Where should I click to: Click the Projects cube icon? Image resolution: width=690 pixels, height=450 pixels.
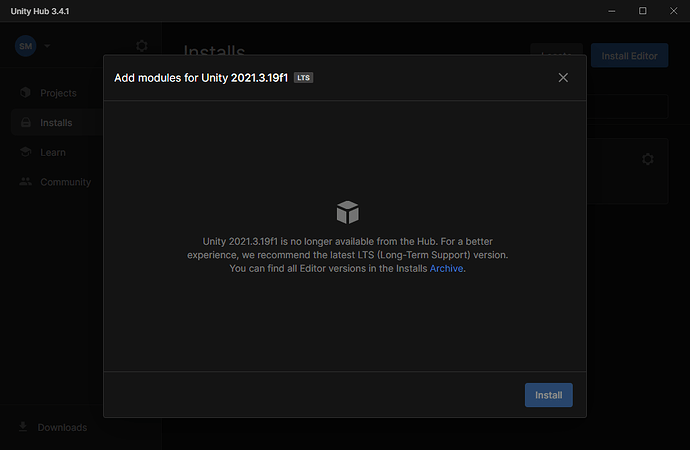click(x=26, y=92)
